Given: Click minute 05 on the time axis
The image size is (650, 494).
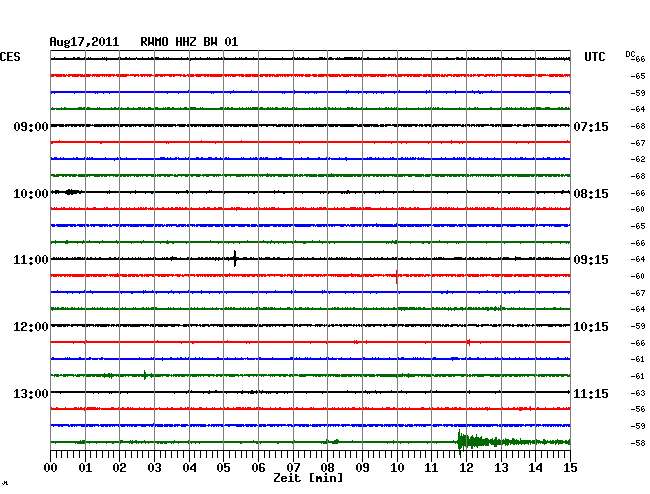Looking at the screenshot, I should (223, 467).
